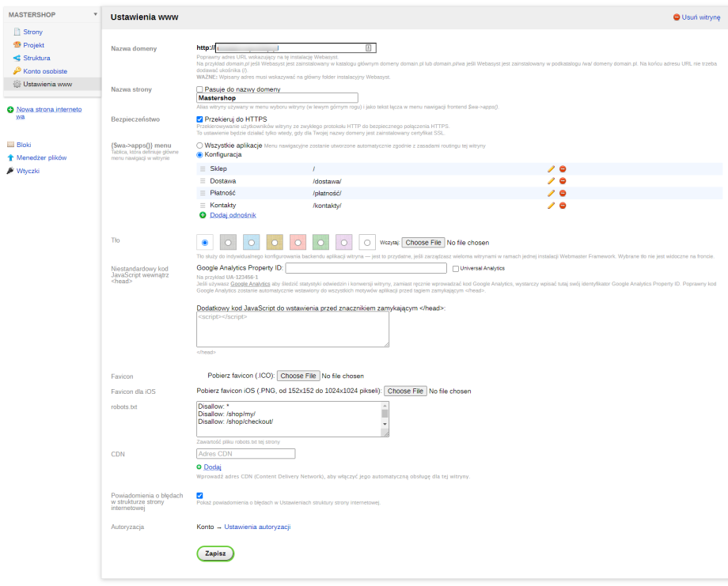
Task: Expand the MASTERSHOP site selector dropdown
Action: tap(95, 14)
